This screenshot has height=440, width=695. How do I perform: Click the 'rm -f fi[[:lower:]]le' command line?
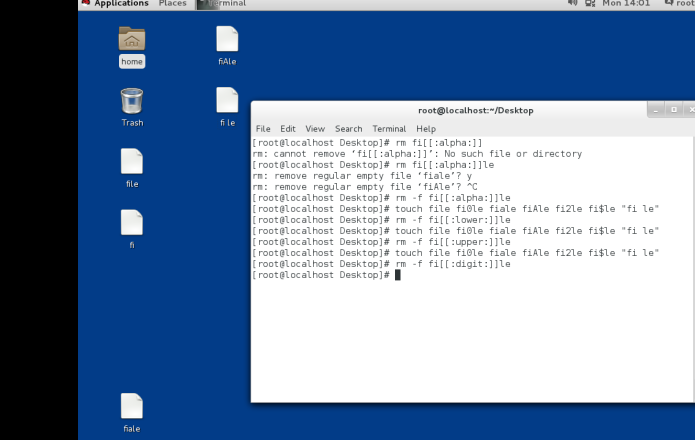[x=381, y=220]
